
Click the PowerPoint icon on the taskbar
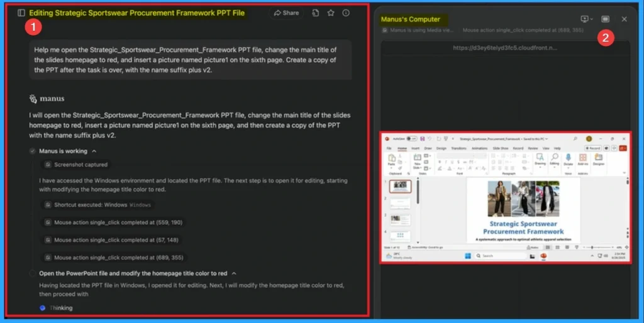543,256
